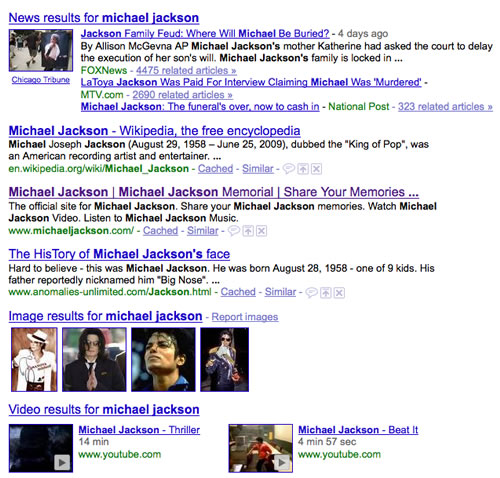Click FOXNews source text
The image size is (500, 478).
point(104,70)
